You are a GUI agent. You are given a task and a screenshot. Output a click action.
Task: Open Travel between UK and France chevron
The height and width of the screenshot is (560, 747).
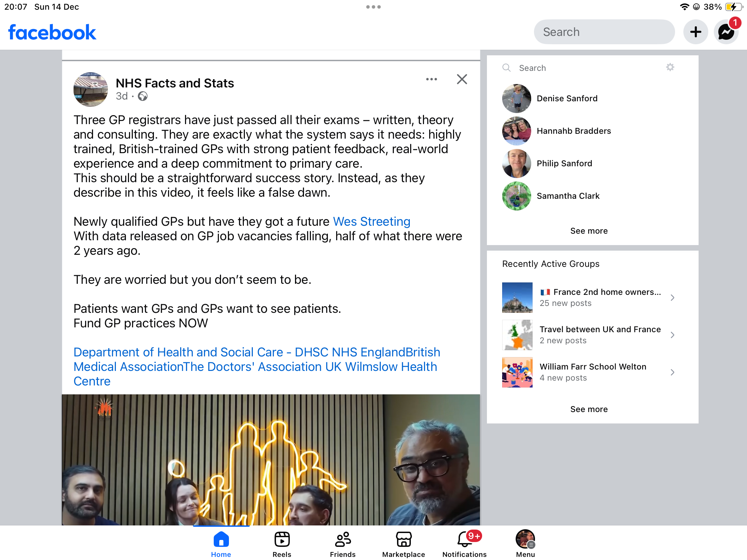672,335
